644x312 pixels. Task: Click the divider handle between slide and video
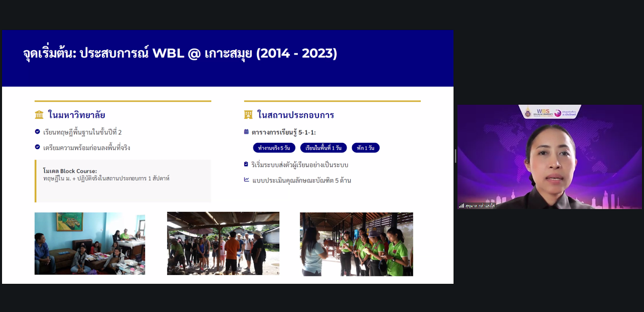pos(455,156)
